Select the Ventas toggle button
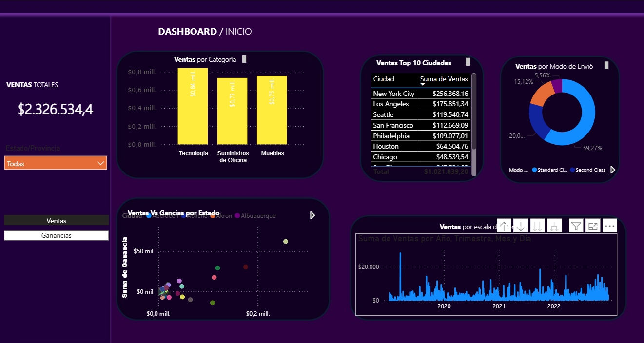 (57, 221)
